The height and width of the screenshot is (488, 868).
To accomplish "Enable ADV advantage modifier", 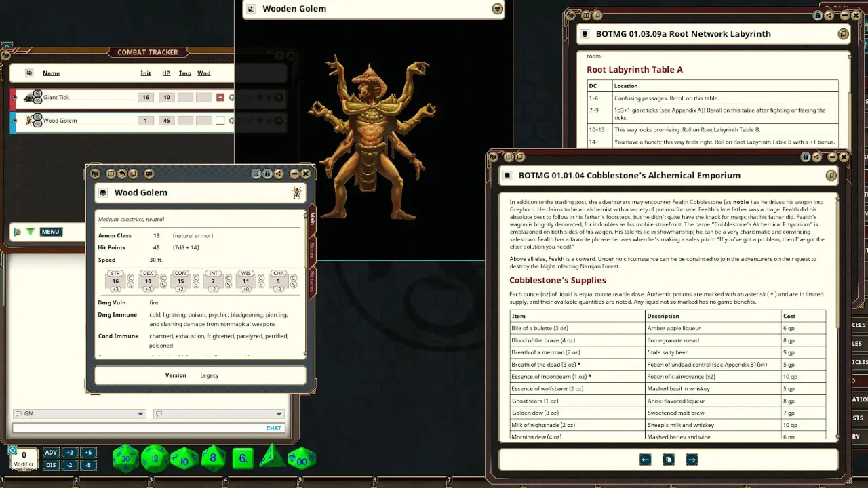I will pos(52,453).
